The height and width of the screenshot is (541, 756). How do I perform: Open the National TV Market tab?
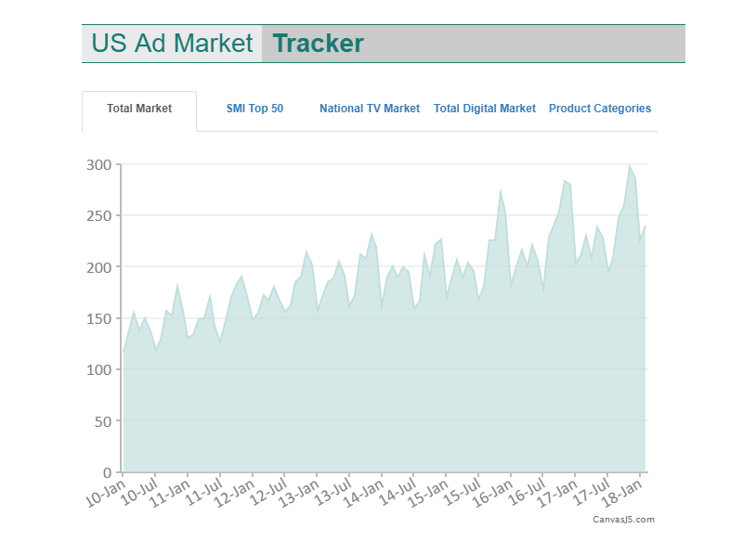[370, 109]
